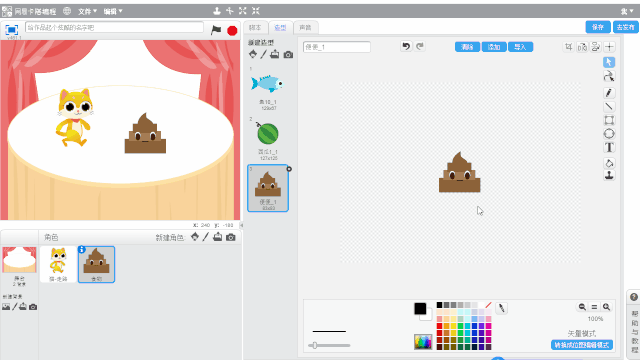
Task: Take a new backdrop from camera
Action: 33,307
